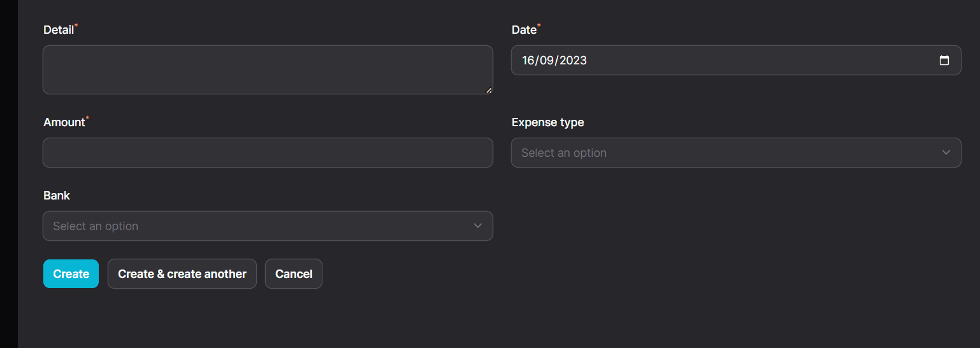Open the Expense type 'Select an option' dropdown
The width and height of the screenshot is (980, 348).
click(x=736, y=153)
